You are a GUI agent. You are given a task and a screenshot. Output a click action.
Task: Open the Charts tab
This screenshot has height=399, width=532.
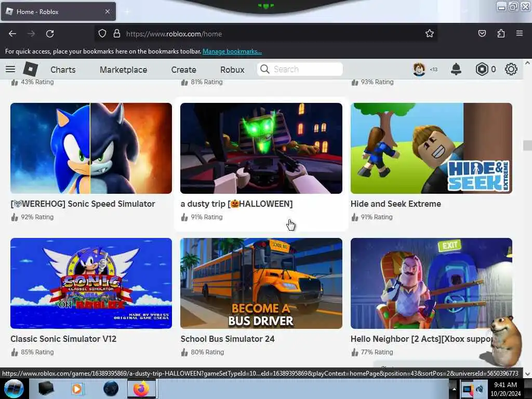click(x=63, y=70)
